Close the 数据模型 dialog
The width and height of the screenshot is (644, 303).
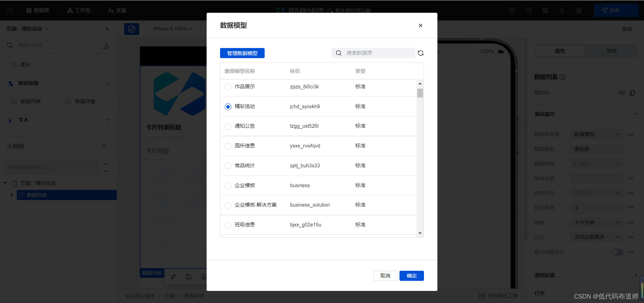point(421,26)
